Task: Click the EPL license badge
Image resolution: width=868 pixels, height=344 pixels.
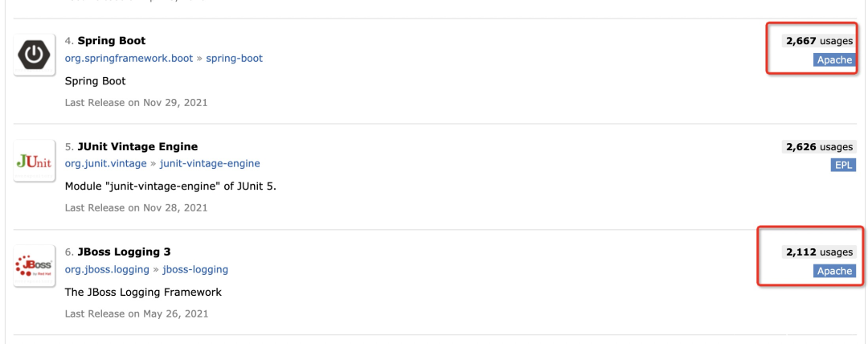Action: pyautogui.click(x=843, y=166)
